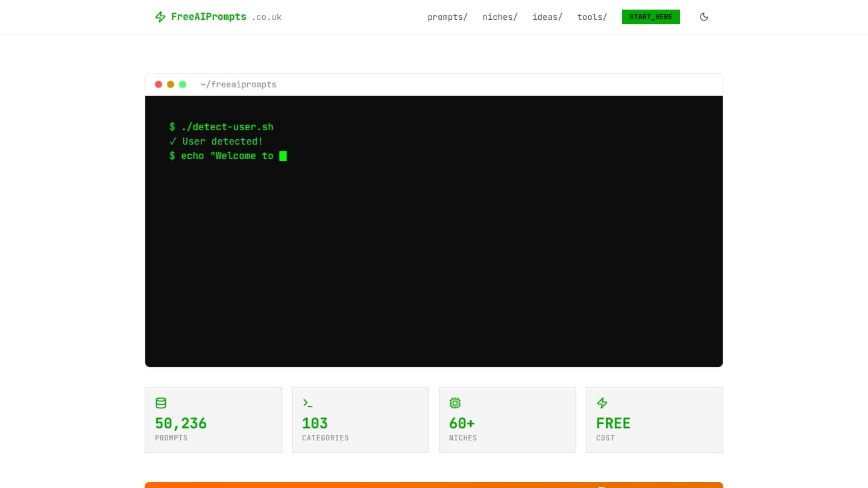Click the ./detect-user.sh command line
Image resolution: width=868 pixels, height=488 pixels.
tap(222, 127)
